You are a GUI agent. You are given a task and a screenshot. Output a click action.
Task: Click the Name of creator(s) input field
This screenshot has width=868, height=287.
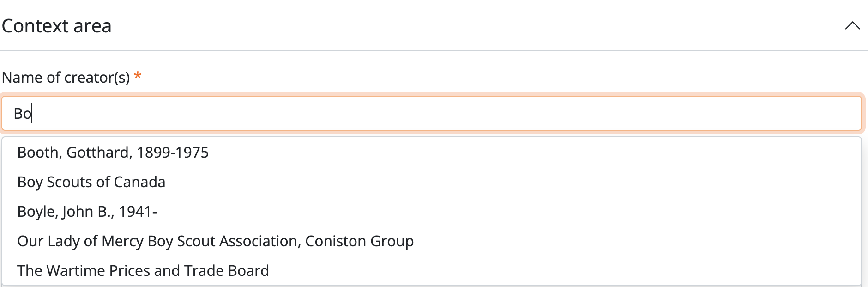[x=432, y=114]
